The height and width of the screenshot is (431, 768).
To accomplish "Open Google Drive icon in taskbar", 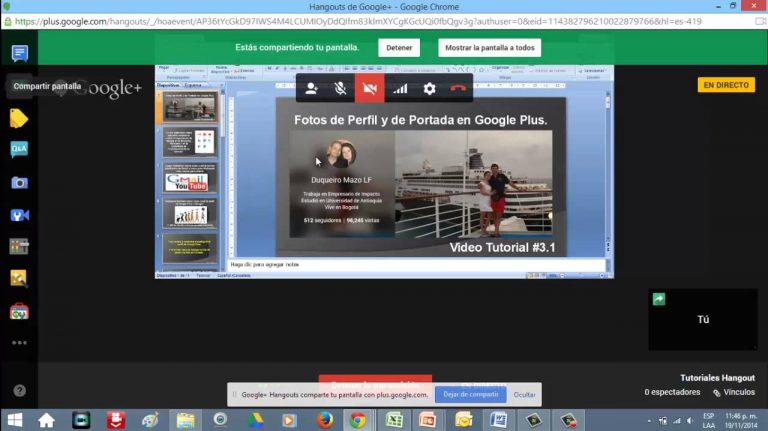I will (x=255, y=420).
